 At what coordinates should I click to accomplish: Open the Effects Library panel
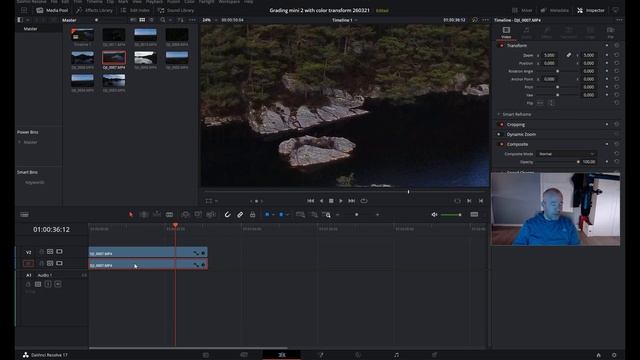[x=94, y=10]
